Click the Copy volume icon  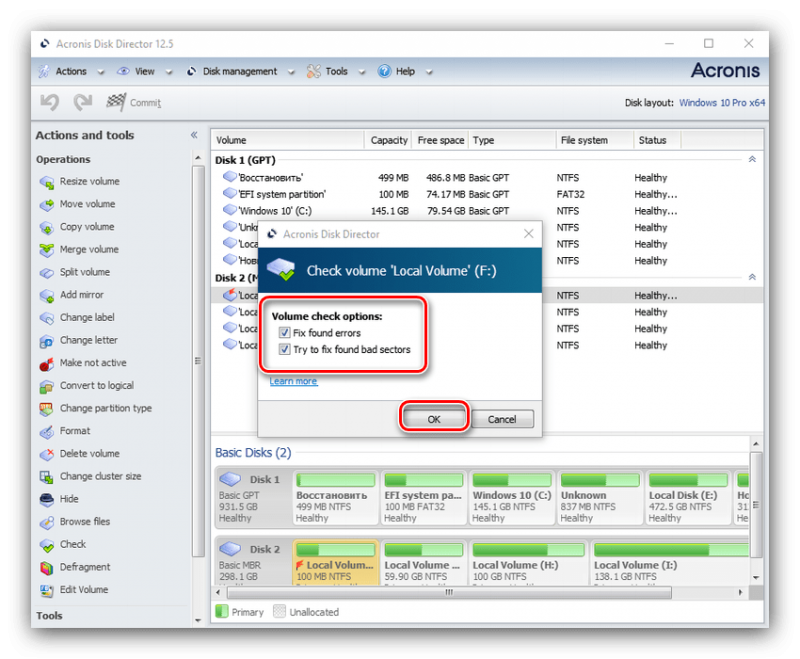click(x=46, y=227)
